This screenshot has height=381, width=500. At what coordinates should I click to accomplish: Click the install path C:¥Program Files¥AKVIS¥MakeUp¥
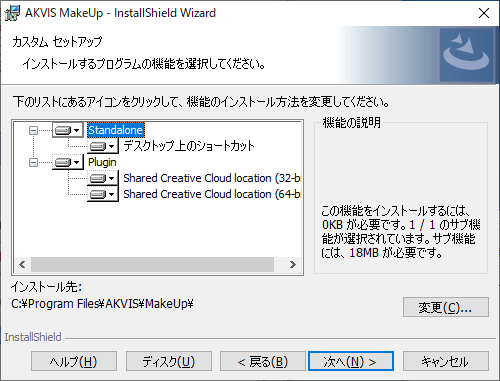pos(102,304)
